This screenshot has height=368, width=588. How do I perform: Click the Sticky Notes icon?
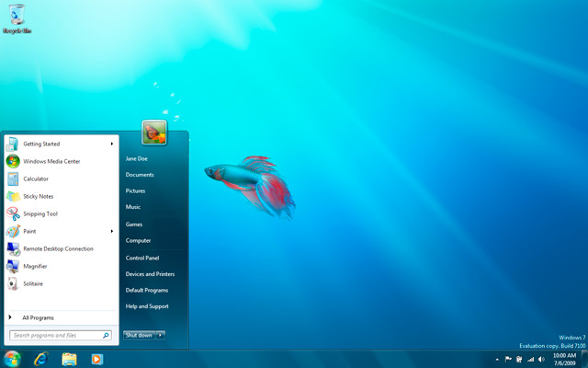(x=13, y=196)
